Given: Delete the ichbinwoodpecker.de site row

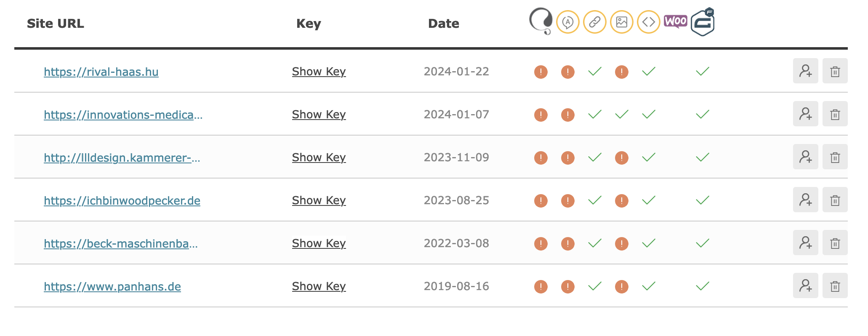Looking at the screenshot, I should pyautogui.click(x=835, y=200).
